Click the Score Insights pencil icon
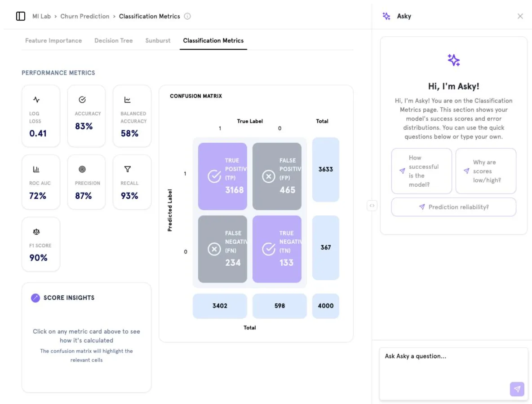Screen dimensions: 532x404 35,298
